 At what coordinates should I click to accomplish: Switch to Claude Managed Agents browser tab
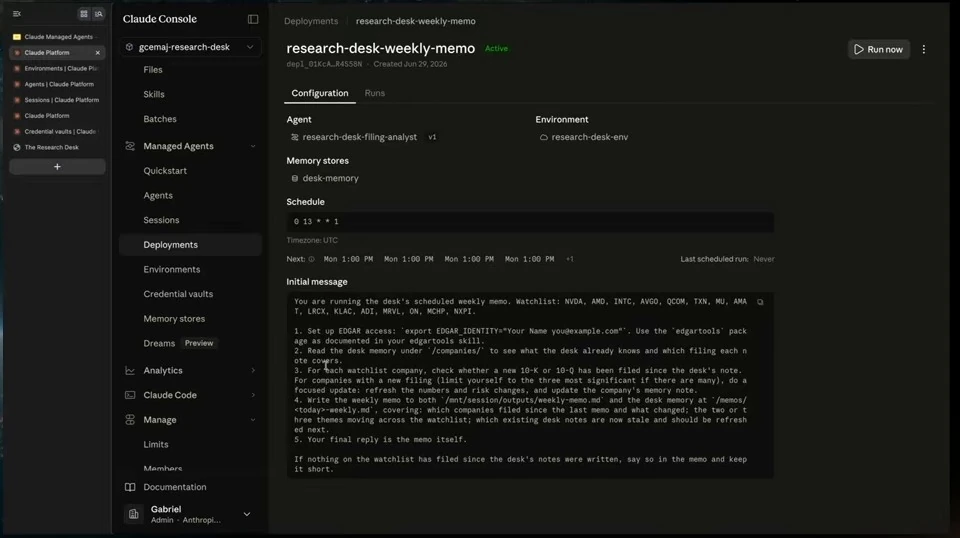(57, 37)
